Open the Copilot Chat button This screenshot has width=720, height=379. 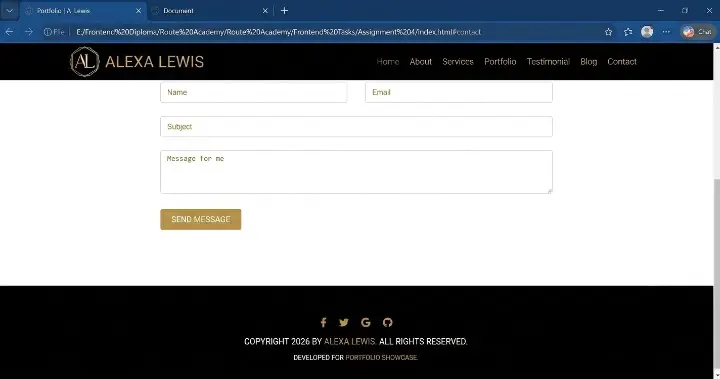(x=697, y=32)
